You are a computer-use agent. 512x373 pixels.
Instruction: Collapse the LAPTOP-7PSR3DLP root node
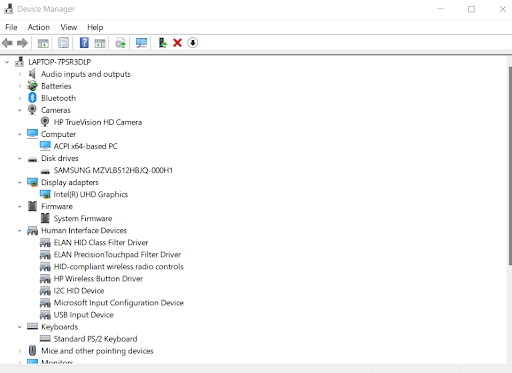[7, 62]
